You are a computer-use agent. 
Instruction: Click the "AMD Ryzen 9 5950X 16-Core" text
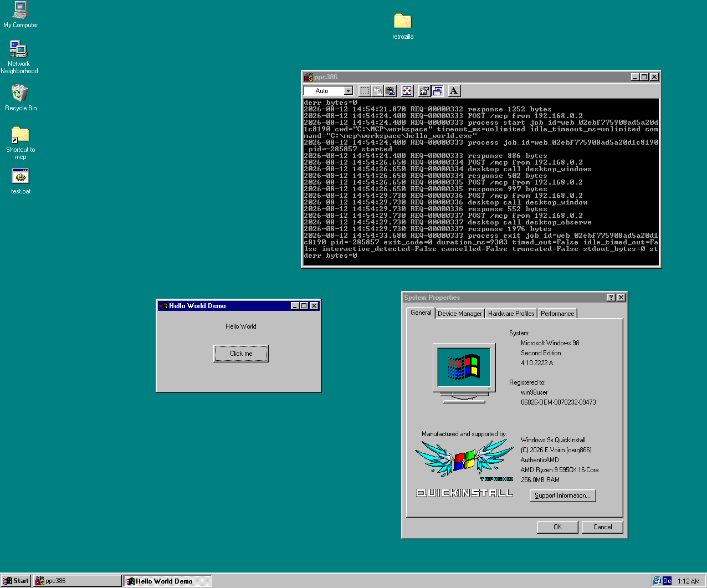coord(560,470)
